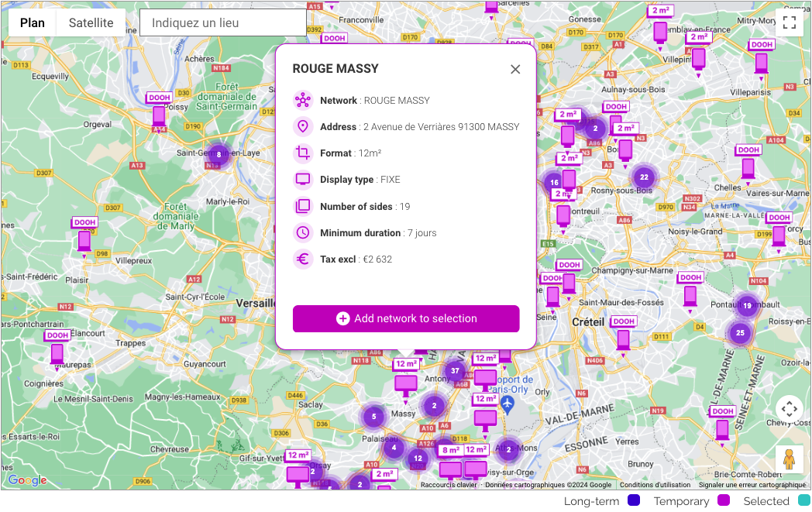The image size is (812, 512).
Task: Click the Paris-Orly airport icon
Action: [507, 404]
